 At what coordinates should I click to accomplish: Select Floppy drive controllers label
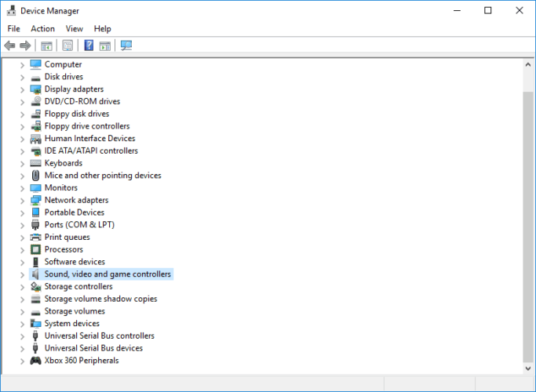[x=87, y=126]
